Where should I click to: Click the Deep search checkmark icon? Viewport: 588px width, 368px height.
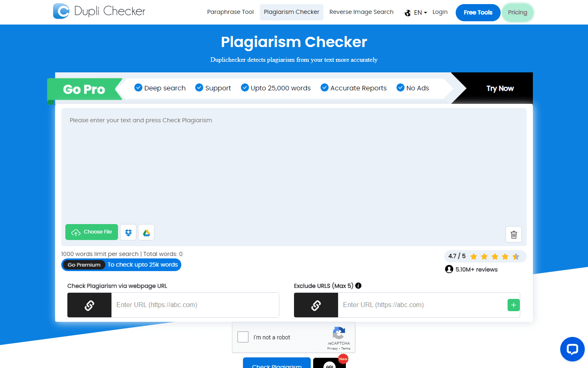(x=138, y=88)
